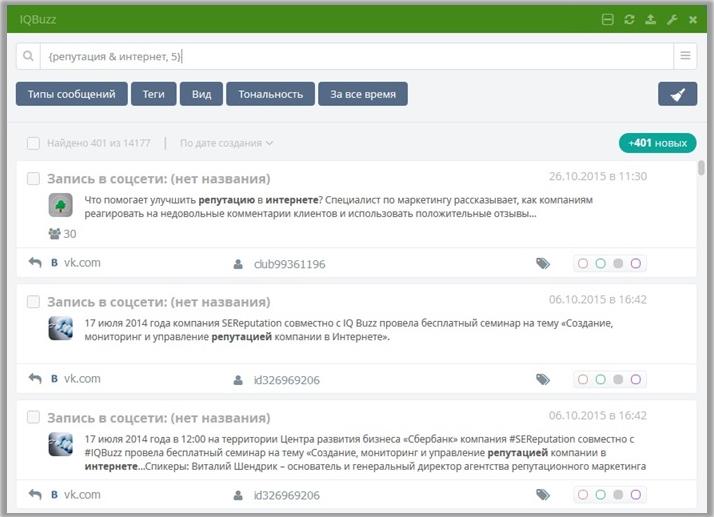Select the gray filled tonality circle in the first post
The height and width of the screenshot is (517, 714).
point(618,263)
